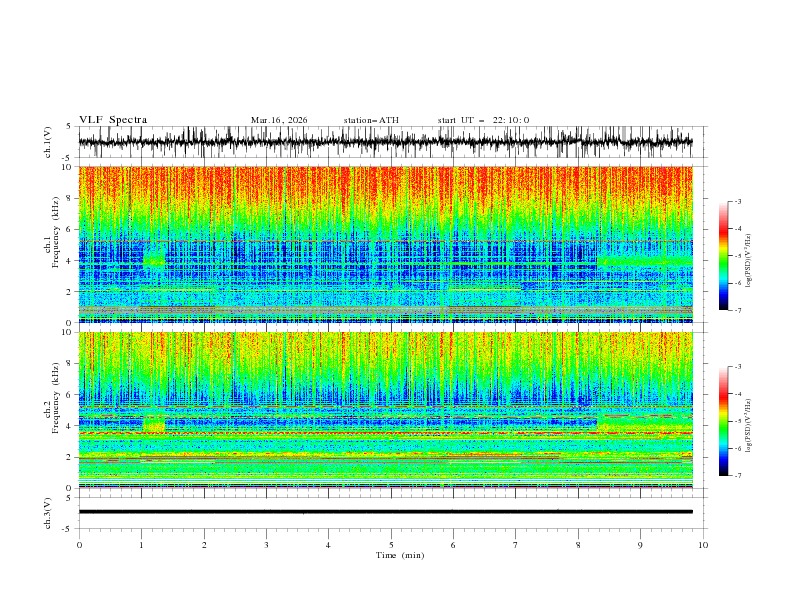Click the "1" tick on the Time axis
Image resolution: width=792 pixels, height=612 pixels.
tap(141, 545)
